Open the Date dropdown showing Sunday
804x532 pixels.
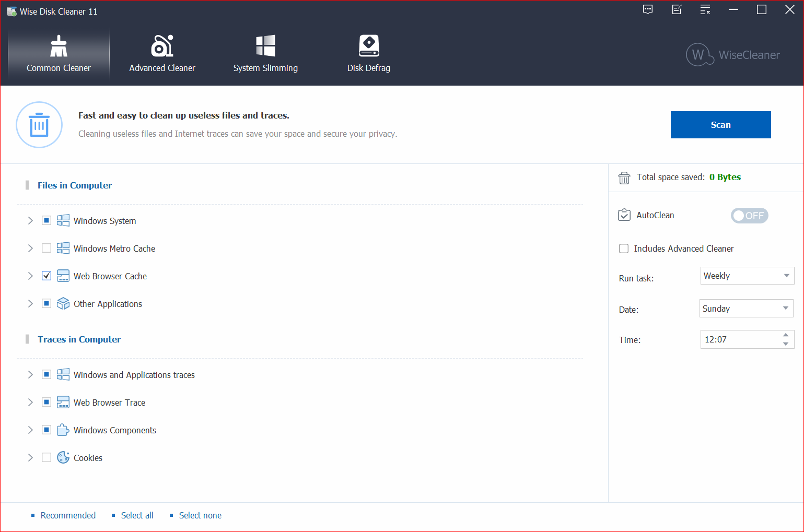pyautogui.click(x=746, y=308)
